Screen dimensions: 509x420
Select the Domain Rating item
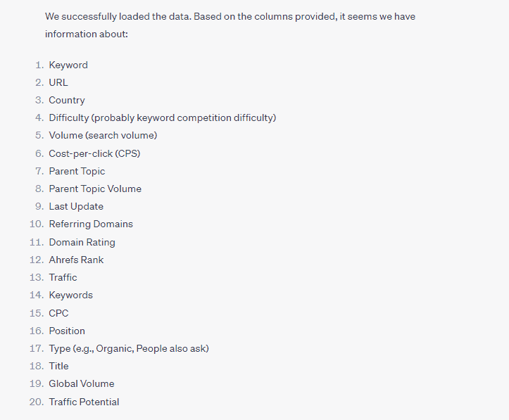(x=82, y=242)
